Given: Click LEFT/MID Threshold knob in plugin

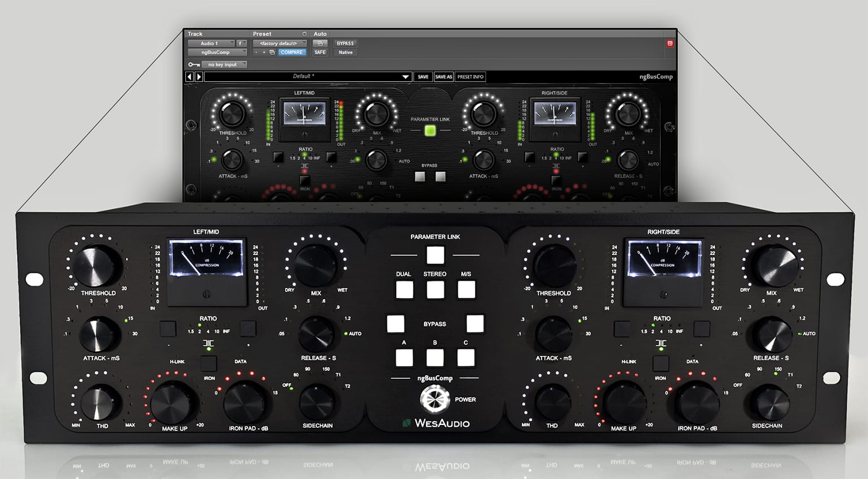Looking at the screenshot, I should [x=232, y=114].
